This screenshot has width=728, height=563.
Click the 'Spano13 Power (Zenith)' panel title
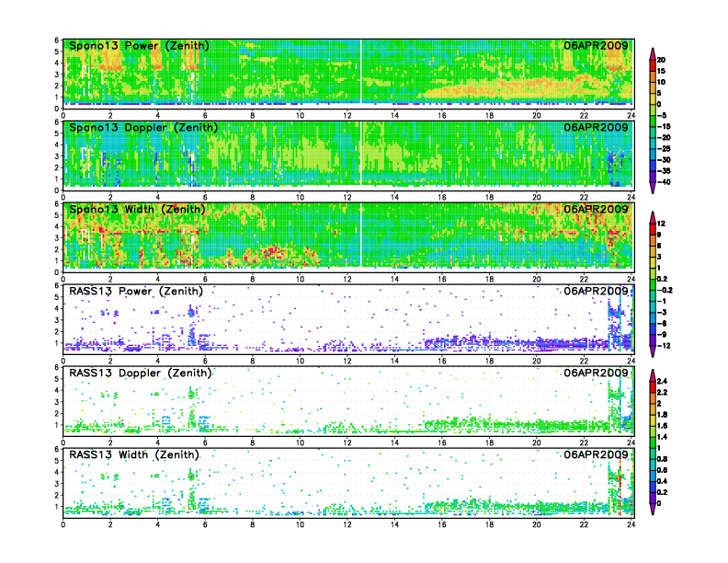click(139, 46)
